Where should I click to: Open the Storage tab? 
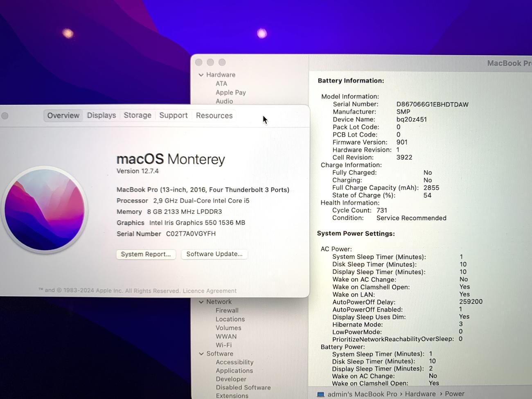coord(138,115)
